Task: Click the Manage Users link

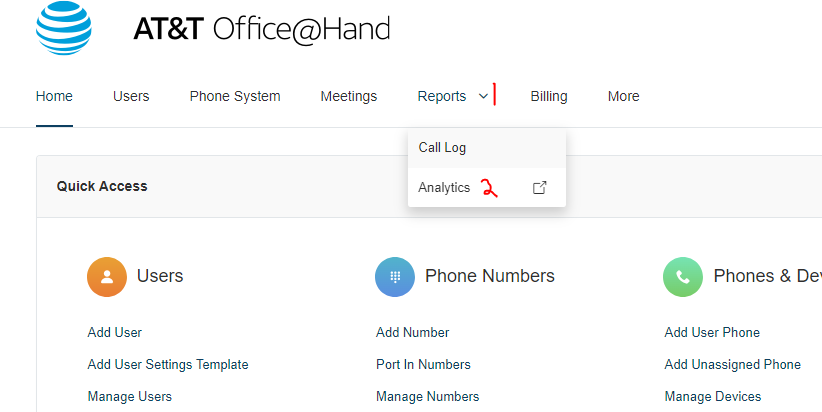Action: (129, 396)
